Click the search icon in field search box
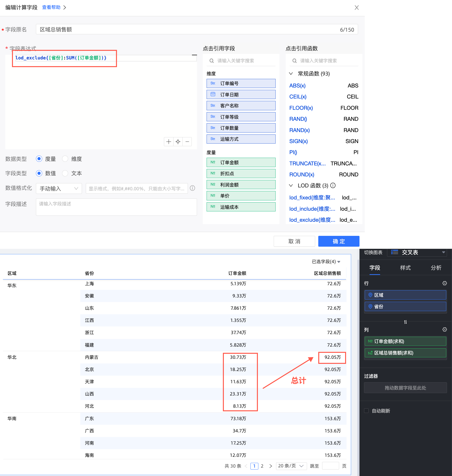The height and width of the screenshot is (476, 452). [x=212, y=61]
